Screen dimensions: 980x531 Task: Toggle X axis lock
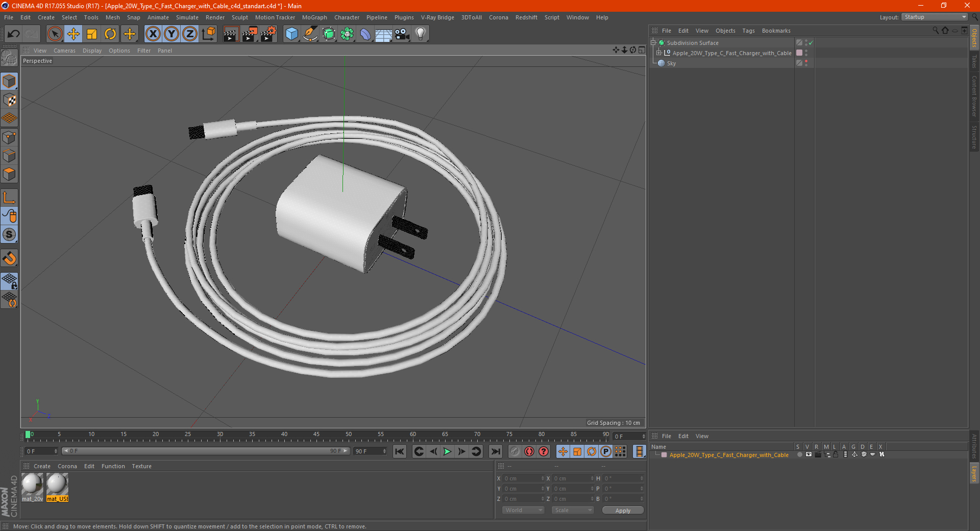(x=153, y=34)
